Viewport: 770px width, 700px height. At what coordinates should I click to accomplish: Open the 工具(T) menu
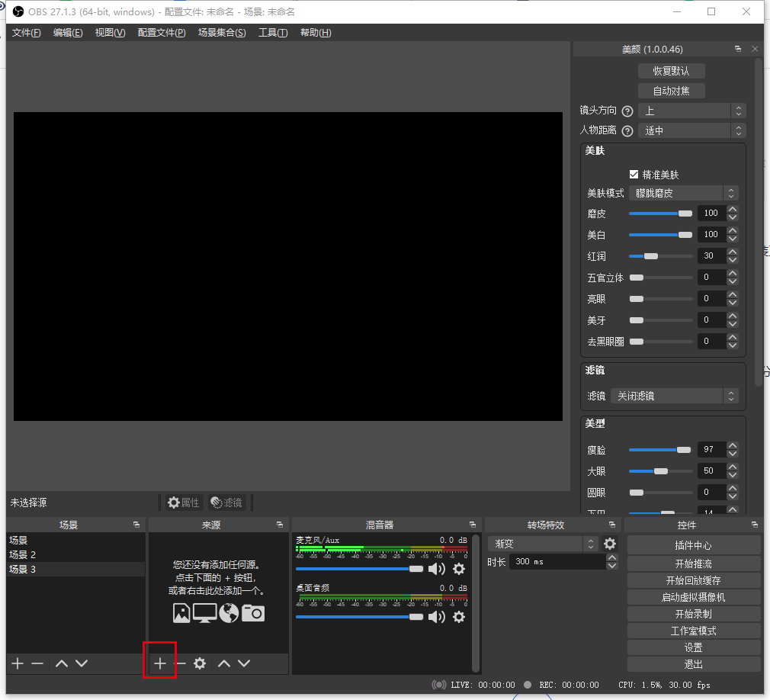[273, 33]
